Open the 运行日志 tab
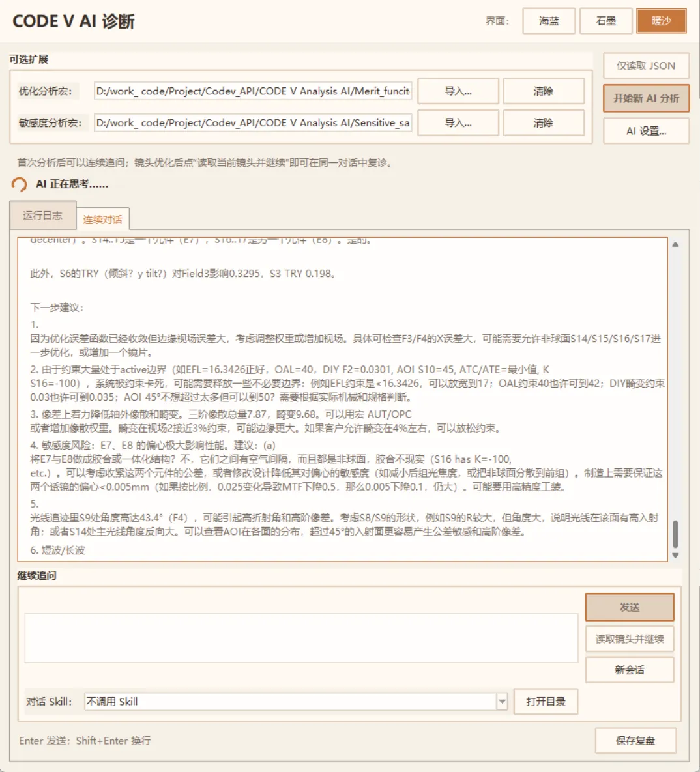 pyautogui.click(x=43, y=215)
